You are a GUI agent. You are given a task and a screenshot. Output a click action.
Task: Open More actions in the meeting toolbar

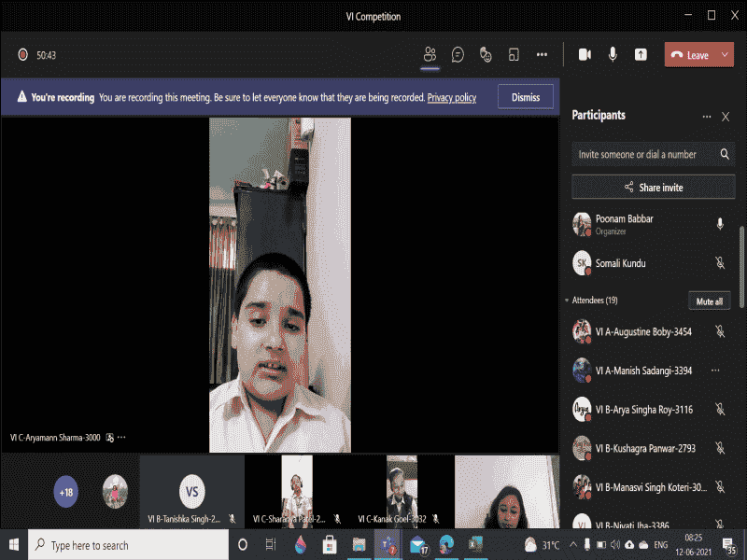coord(542,55)
